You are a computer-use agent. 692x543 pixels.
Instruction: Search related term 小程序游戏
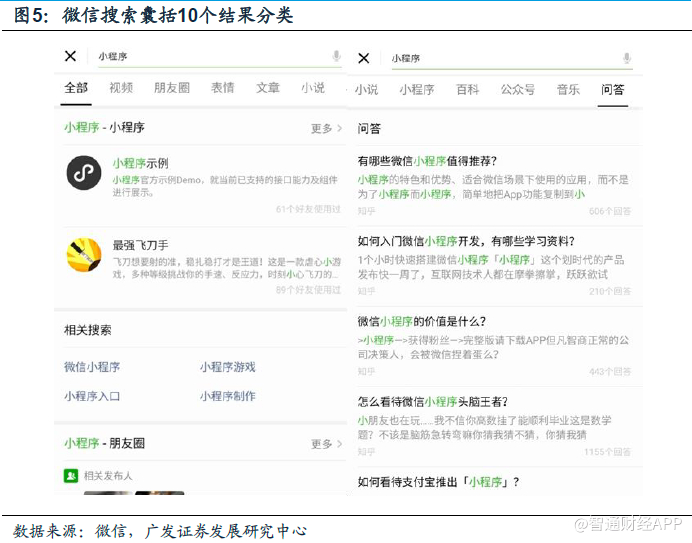(x=227, y=367)
